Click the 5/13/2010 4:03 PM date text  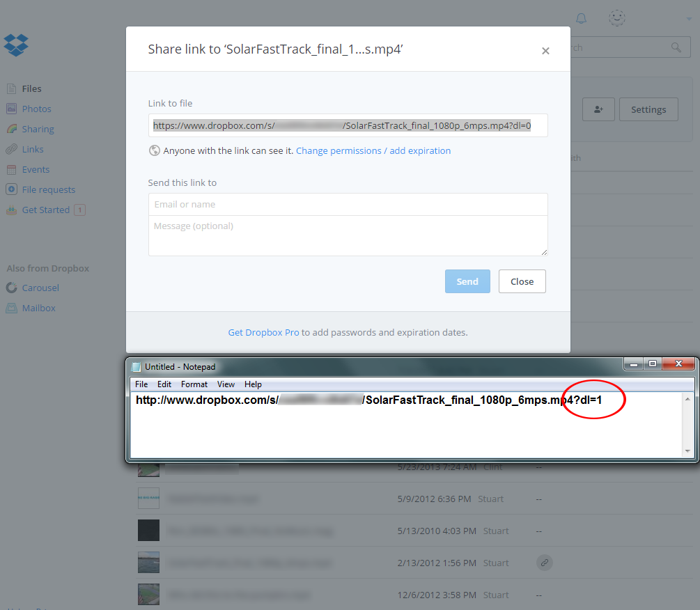(437, 531)
